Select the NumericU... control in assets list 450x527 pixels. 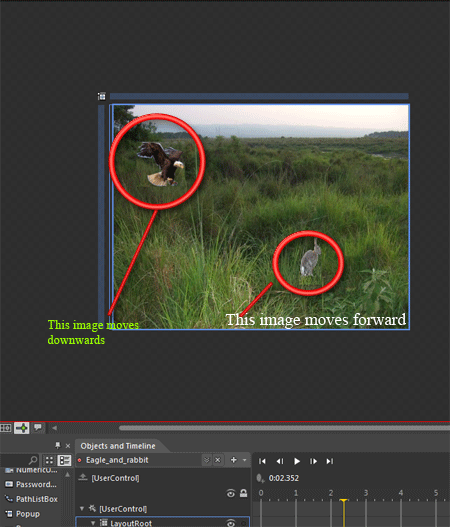(x=31, y=470)
